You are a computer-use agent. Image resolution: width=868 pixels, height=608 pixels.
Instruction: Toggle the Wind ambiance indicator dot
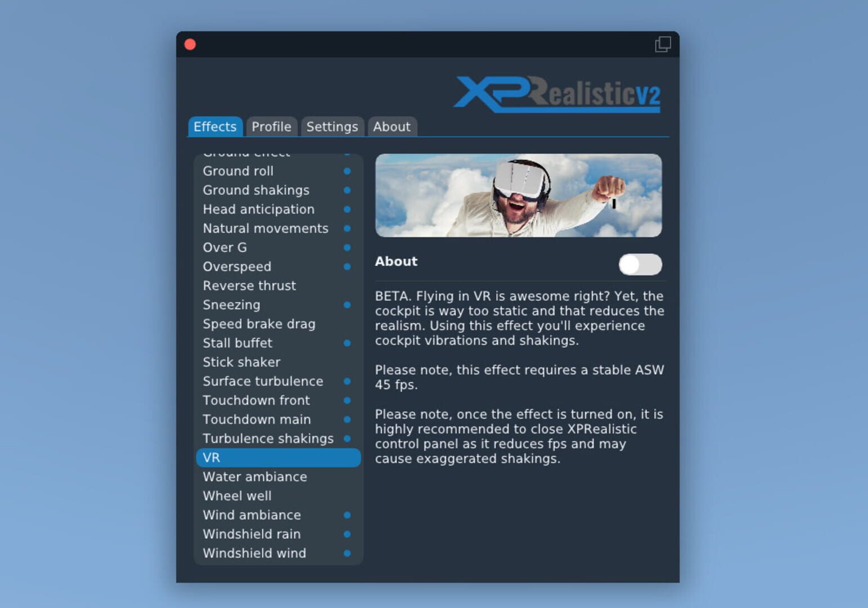tap(347, 515)
